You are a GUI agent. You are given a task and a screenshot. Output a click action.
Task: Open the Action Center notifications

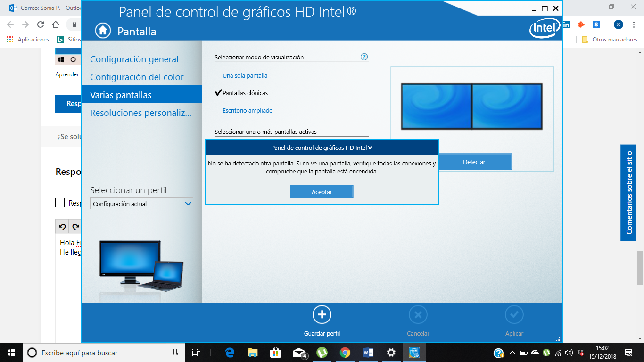pos(628,353)
